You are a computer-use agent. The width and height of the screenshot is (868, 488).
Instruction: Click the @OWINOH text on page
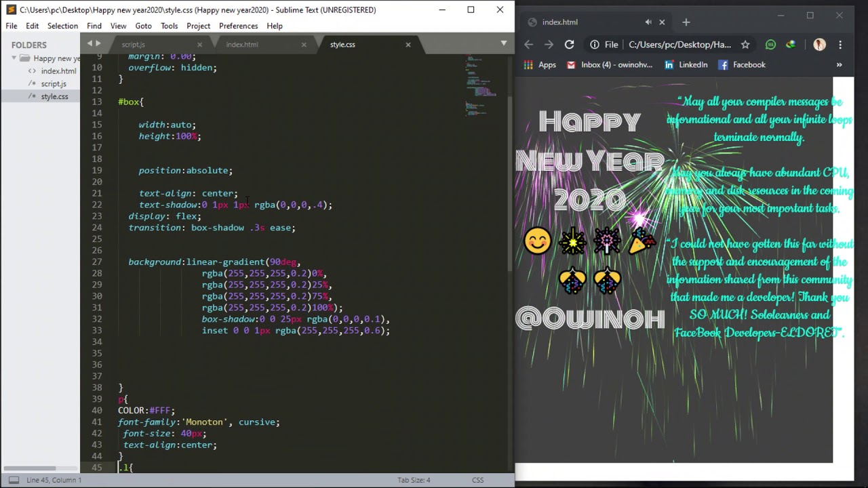click(590, 317)
